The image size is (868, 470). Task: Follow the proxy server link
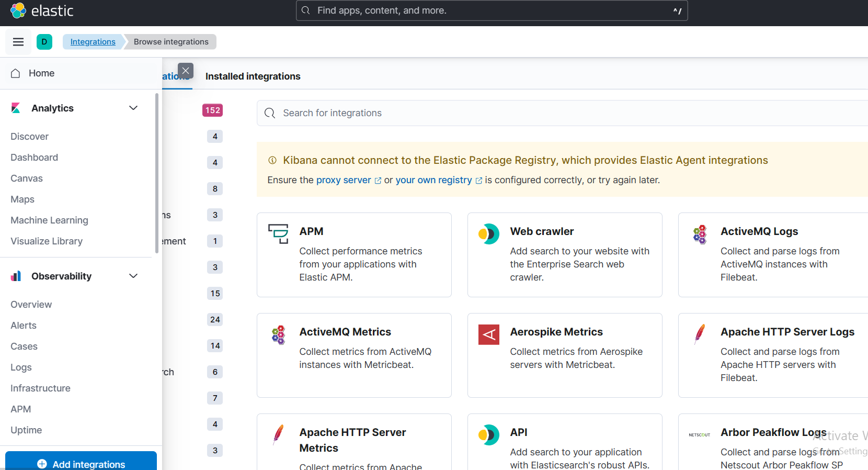pyautogui.click(x=344, y=180)
